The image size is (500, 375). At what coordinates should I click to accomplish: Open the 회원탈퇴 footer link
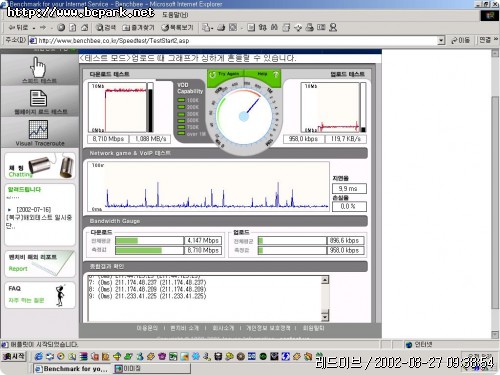pos(313,328)
